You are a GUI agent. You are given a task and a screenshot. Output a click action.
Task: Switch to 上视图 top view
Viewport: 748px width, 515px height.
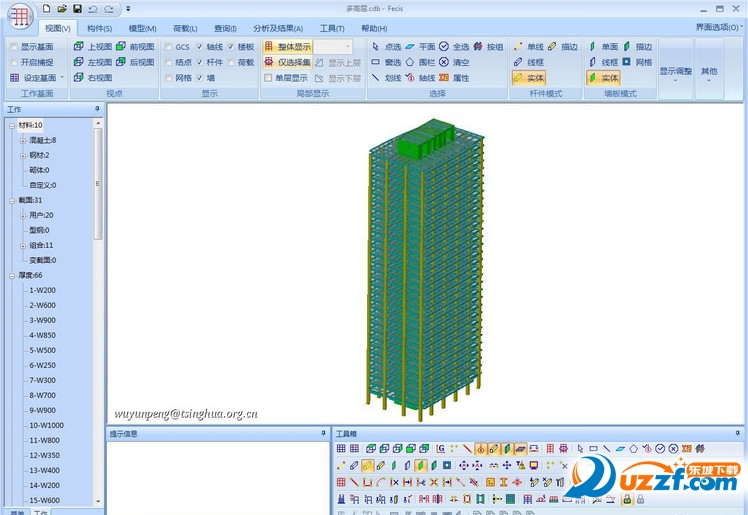(x=93, y=46)
